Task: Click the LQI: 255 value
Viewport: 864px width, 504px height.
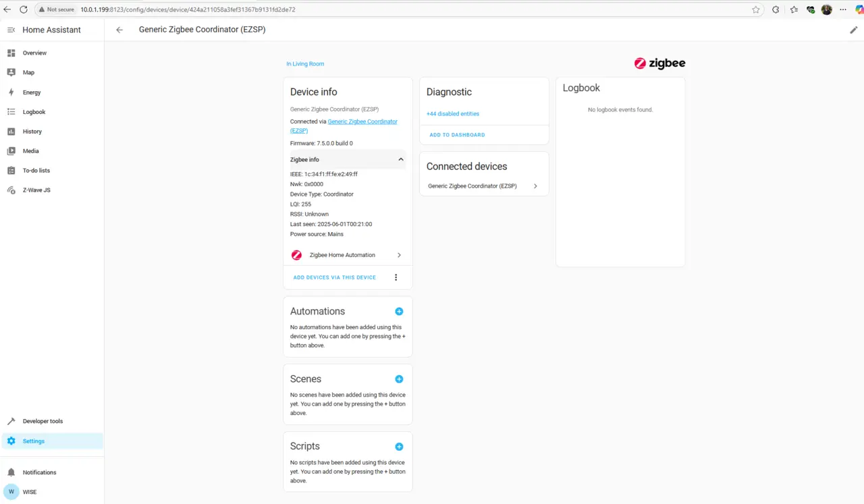Action: pyautogui.click(x=300, y=204)
